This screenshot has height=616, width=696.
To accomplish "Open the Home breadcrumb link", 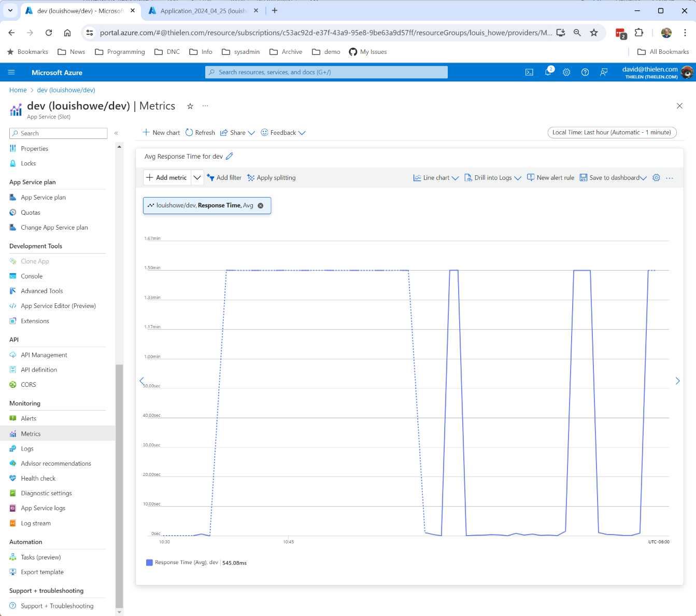I will pyautogui.click(x=18, y=90).
